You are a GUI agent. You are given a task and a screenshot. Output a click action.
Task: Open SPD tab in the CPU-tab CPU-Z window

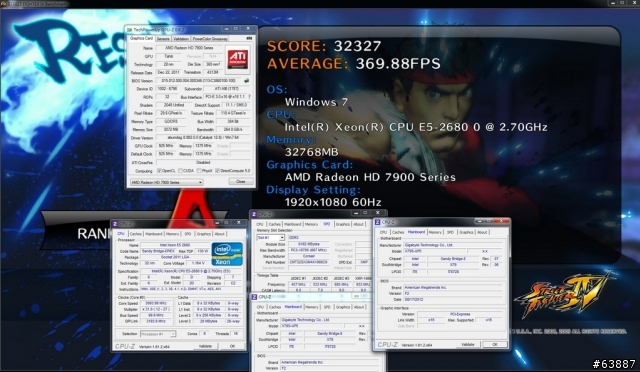(187, 234)
